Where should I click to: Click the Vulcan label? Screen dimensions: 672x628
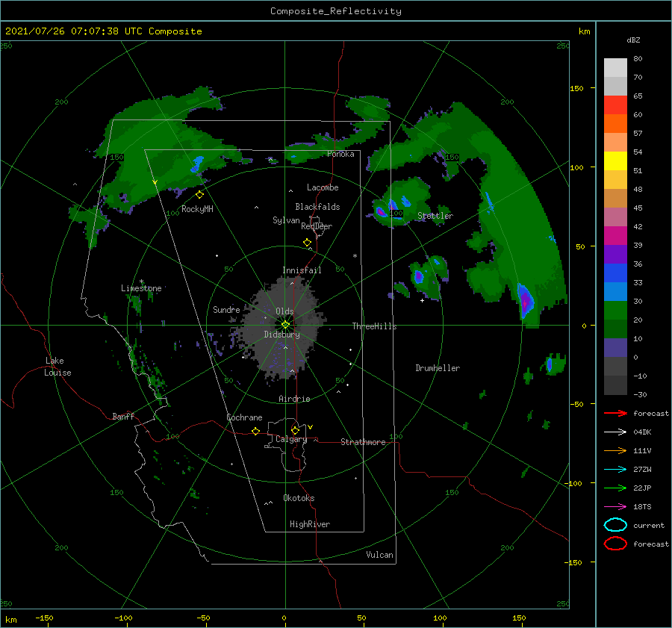(379, 555)
